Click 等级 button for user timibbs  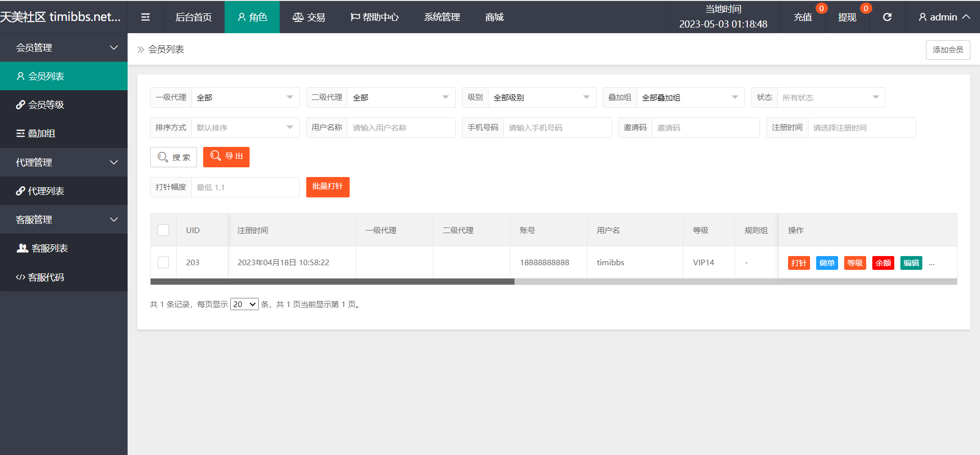(855, 263)
